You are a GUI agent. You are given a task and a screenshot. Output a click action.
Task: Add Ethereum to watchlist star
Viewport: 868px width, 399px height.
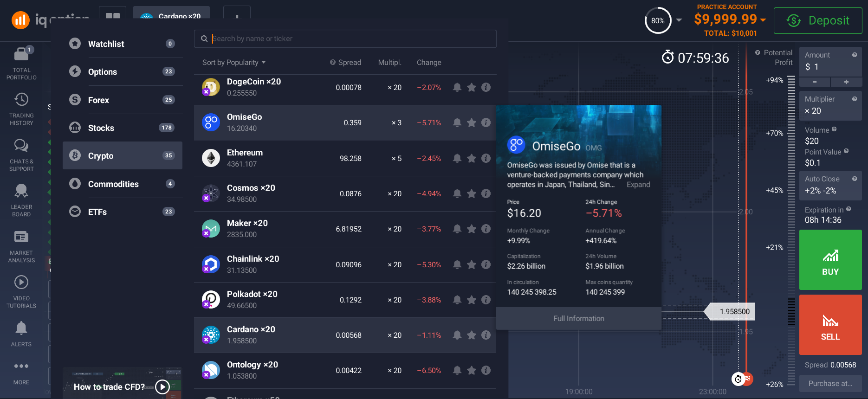point(472,158)
